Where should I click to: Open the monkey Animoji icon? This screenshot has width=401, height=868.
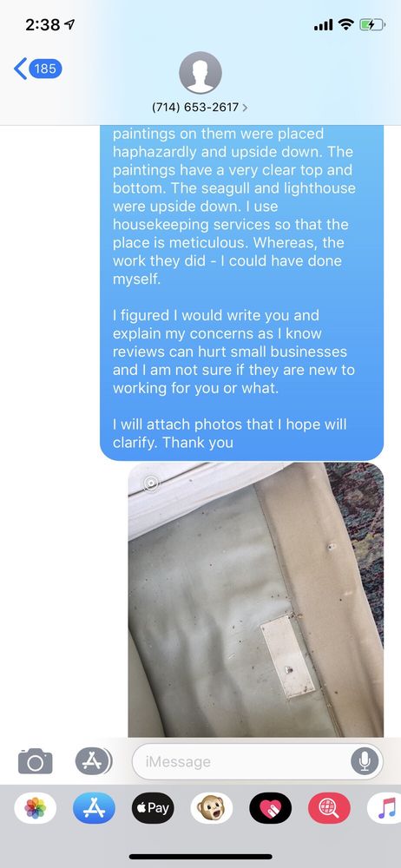coord(212,807)
